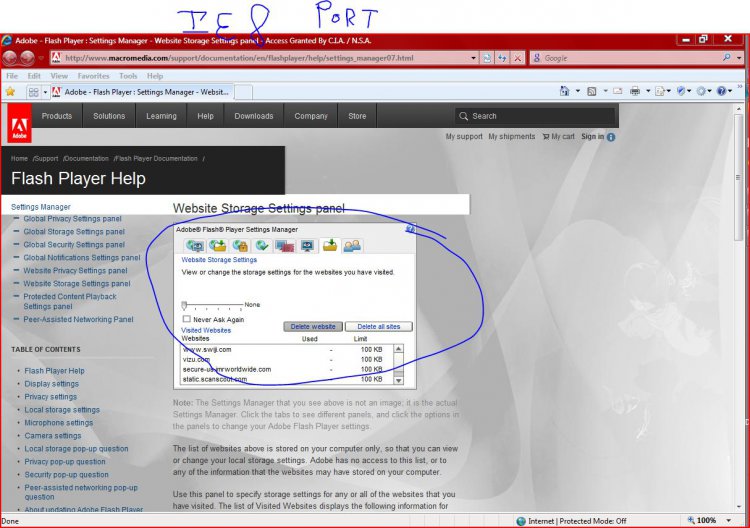750x528 pixels.
Task: Click the Print icon
Action: tap(635, 91)
